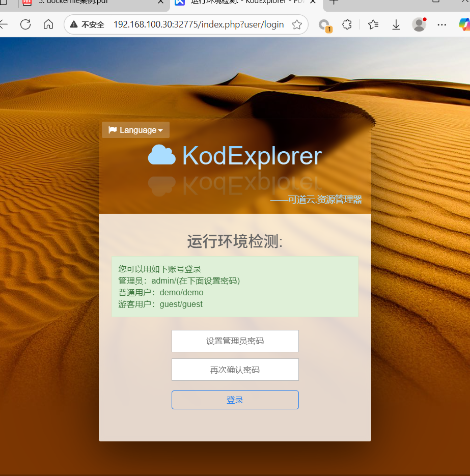Viewport: 470px width, 476px height.
Task: Click the 可道云.资源管理器 tagline
Action: [x=316, y=200]
